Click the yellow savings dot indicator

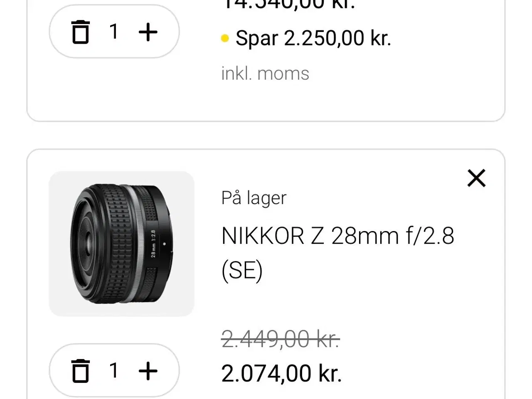[x=225, y=38]
